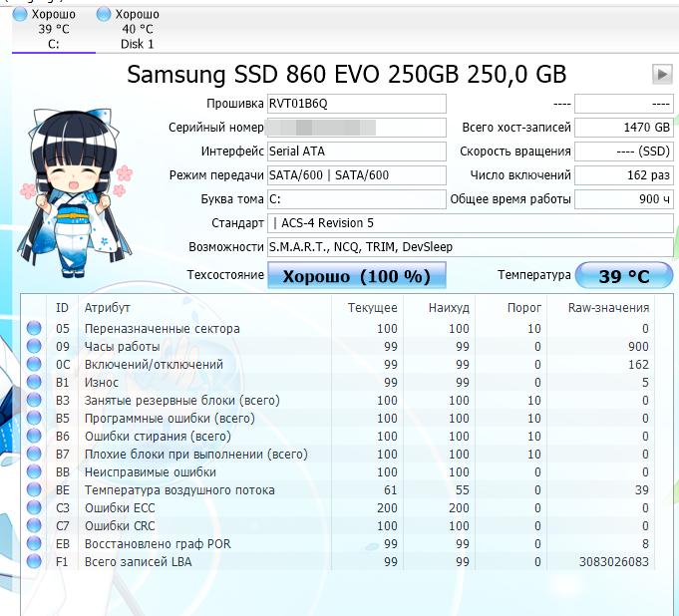
Task: Click the 39 °C temperature indicator
Action: click(x=623, y=275)
